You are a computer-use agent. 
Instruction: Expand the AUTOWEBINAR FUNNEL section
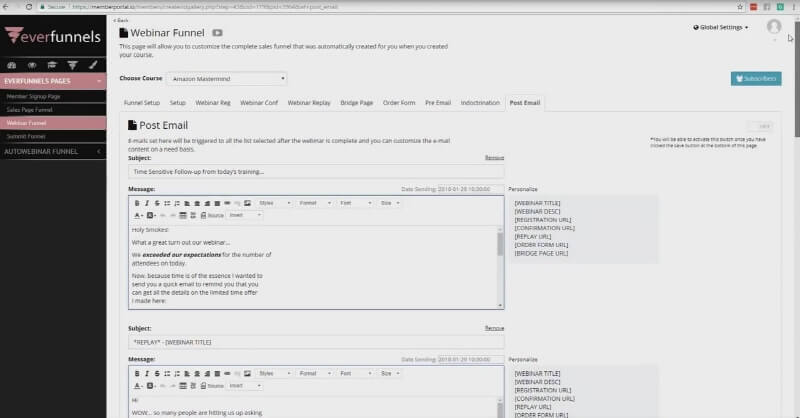click(53, 152)
